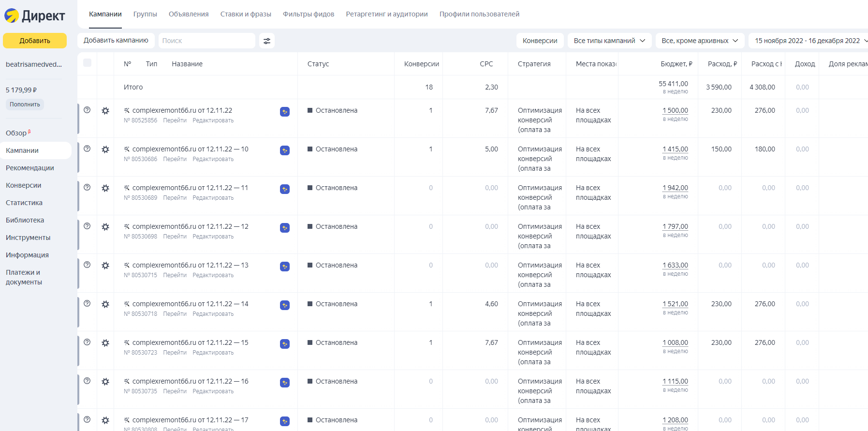
Task: Go to 'Статистика' in the sidebar
Action: click(24, 203)
